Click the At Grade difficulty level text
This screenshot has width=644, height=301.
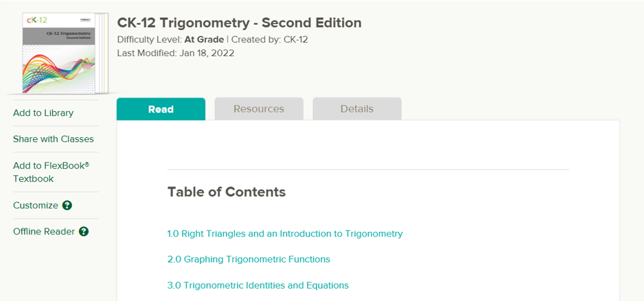tap(204, 40)
